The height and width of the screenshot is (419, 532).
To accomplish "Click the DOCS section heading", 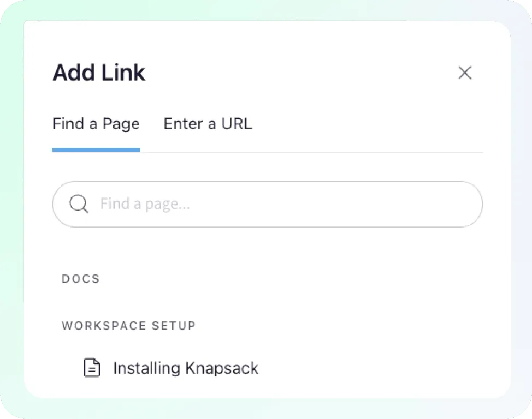I will pos(81,279).
